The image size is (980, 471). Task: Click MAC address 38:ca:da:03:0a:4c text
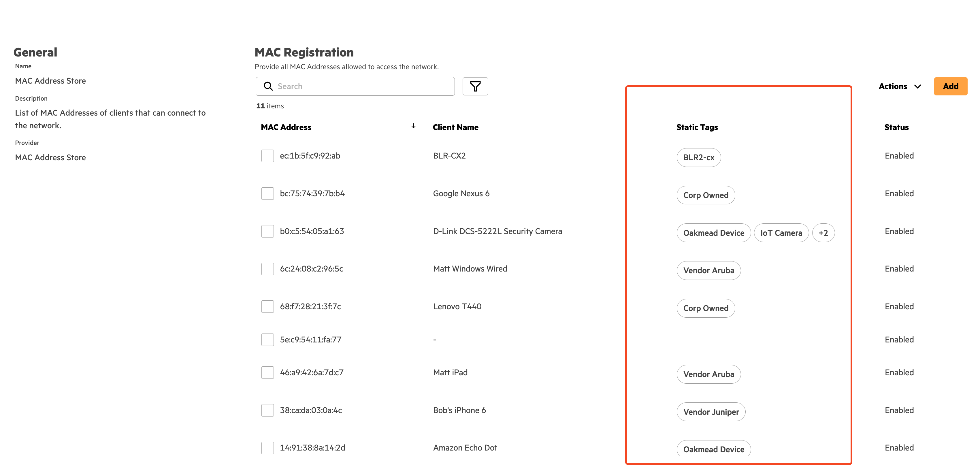click(311, 410)
